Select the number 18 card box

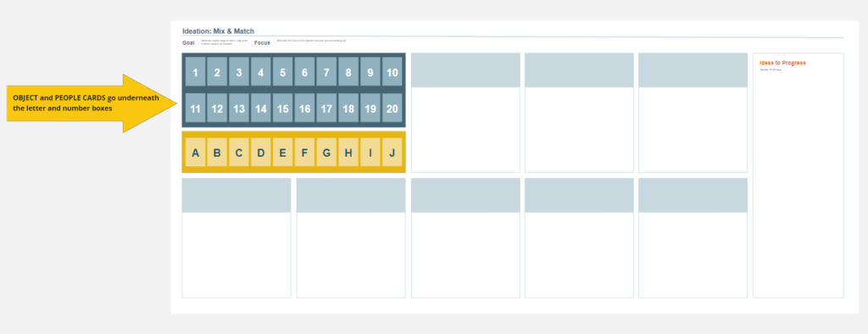coord(348,108)
